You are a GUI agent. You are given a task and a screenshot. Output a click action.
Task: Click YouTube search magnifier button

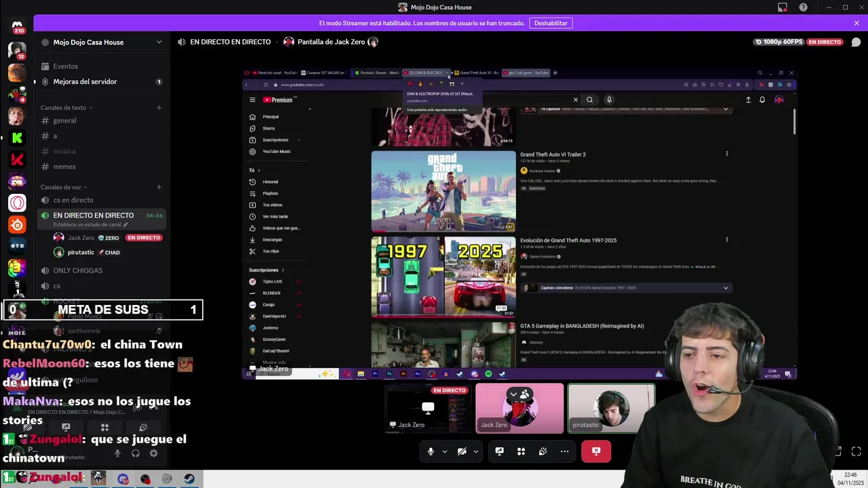589,100
